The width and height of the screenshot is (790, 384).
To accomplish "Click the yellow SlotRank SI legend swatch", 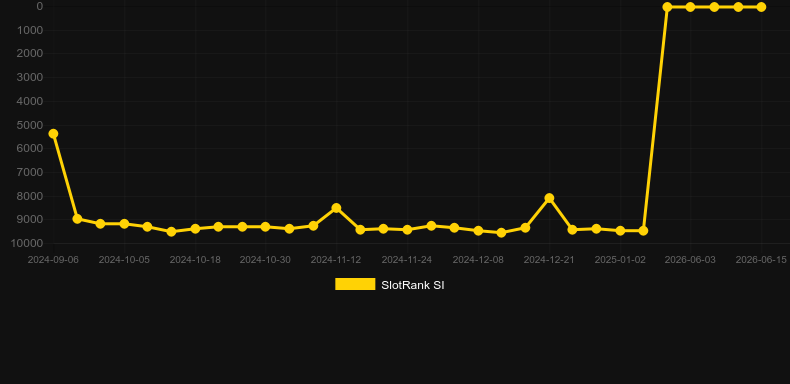I will [x=355, y=284].
